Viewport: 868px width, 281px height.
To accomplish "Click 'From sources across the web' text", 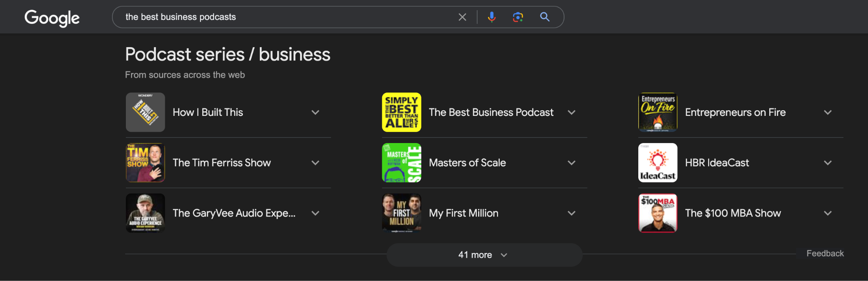I will pyautogui.click(x=185, y=75).
